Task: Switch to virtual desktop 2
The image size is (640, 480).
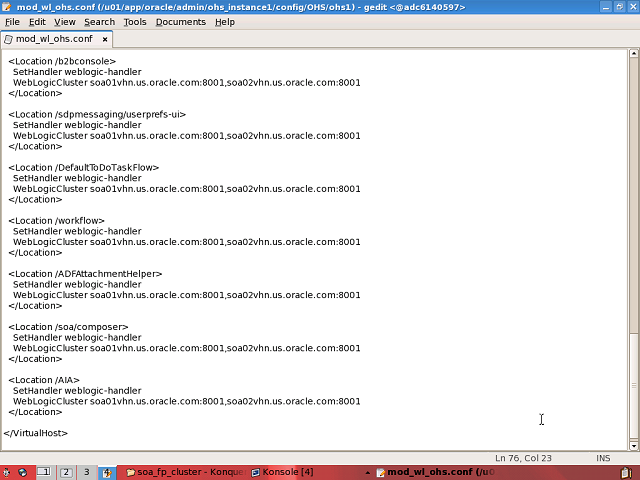Action: 66,472
